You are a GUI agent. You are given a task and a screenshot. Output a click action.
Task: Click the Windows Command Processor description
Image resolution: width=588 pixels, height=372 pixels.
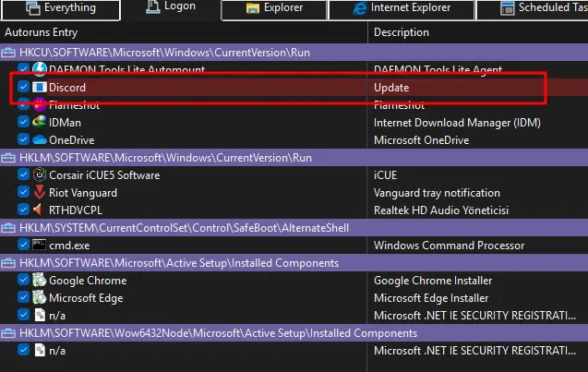[449, 246]
